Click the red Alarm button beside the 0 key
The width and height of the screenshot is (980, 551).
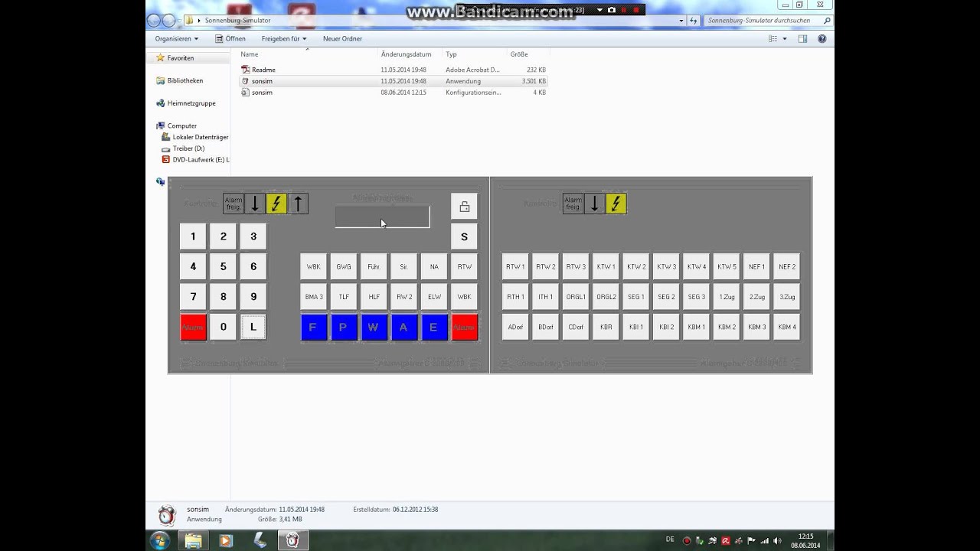pos(193,328)
